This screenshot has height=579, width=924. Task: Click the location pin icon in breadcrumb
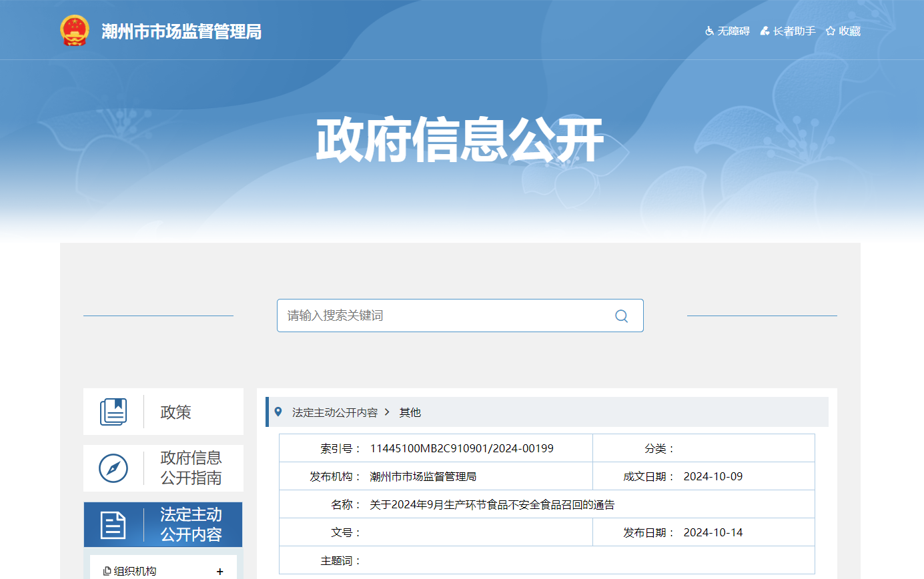point(278,412)
